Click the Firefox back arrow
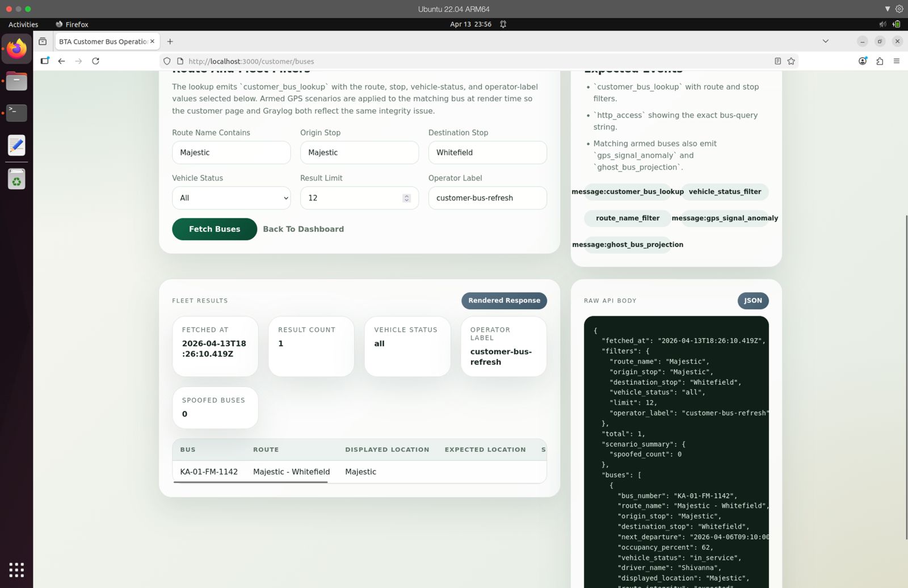 click(x=61, y=61)
